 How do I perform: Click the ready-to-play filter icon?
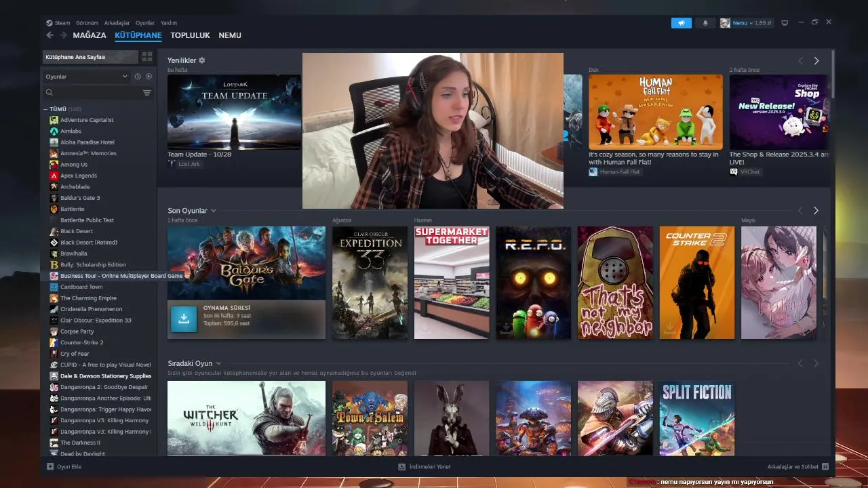coord(149,77)
